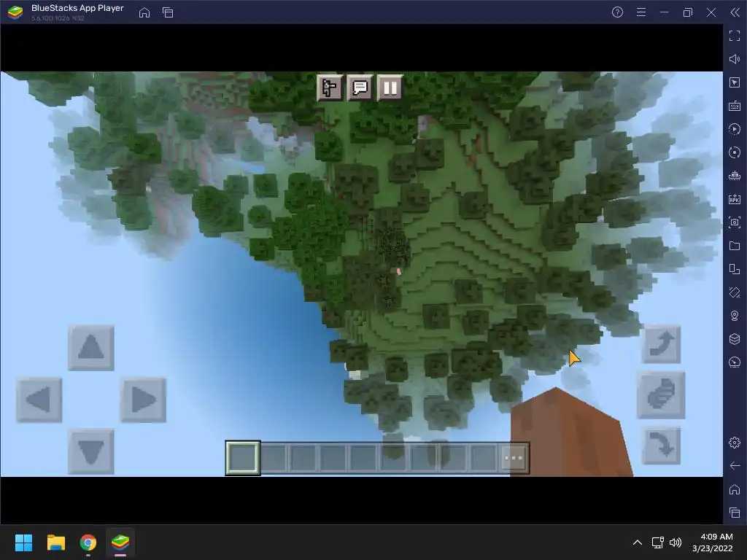Open the BlueStacks help question mark
Viewport: 747px width, 560px height.
tap(617, 12)
